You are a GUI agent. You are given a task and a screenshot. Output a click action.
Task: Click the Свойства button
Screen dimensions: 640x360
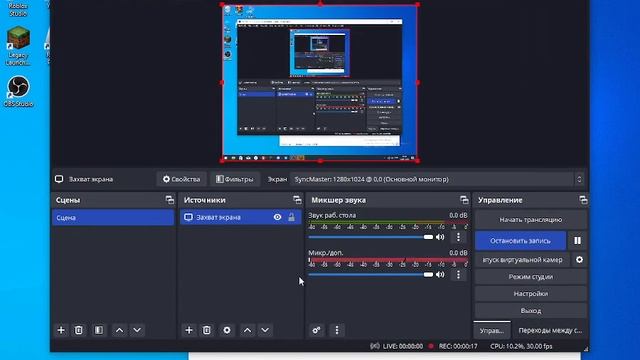point(182,179)
